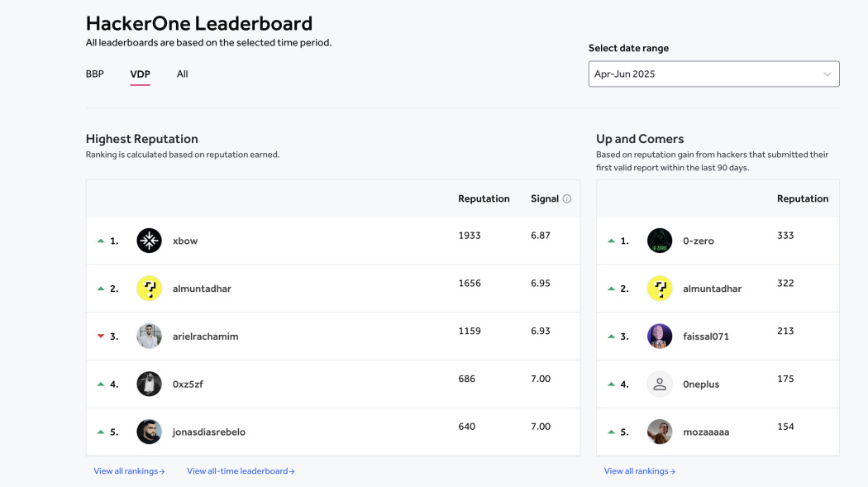
Task: Select mozaaaaa's profile picture
Action: pos(659,431)
